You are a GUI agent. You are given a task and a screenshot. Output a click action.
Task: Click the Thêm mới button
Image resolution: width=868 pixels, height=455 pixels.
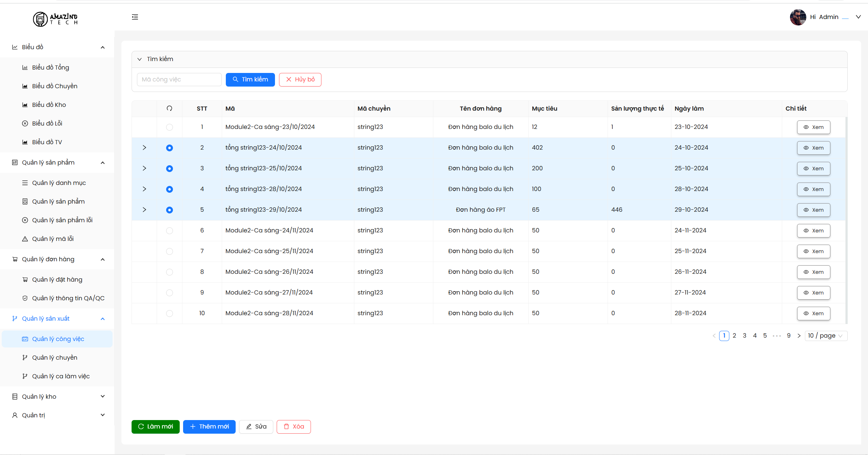pos(209,427)
